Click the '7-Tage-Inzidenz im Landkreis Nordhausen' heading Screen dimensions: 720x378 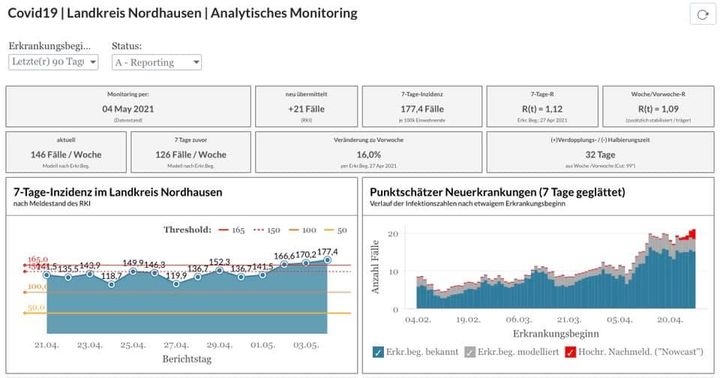(118, 192)
